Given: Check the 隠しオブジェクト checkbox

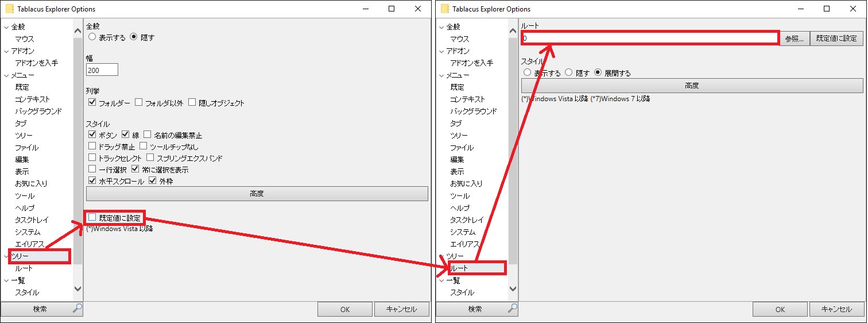Looking at the screenshot, I should coord(192,103).
